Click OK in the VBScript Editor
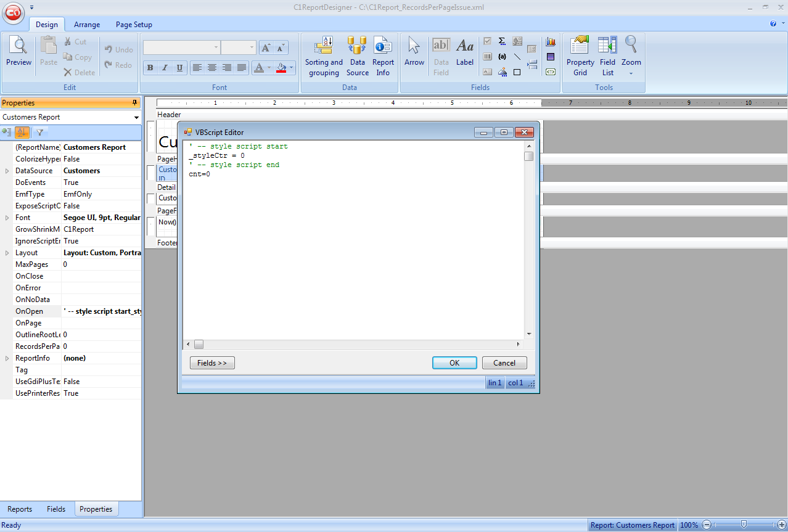788x532 pixels. [x=454, y=363]
